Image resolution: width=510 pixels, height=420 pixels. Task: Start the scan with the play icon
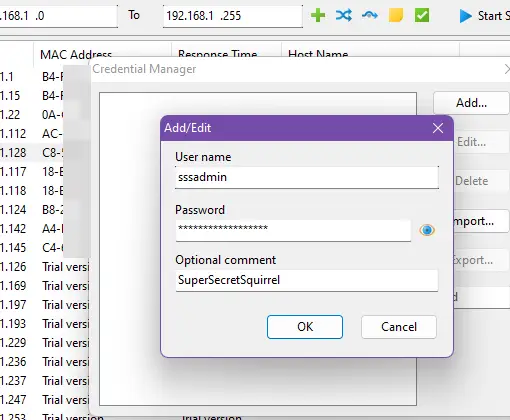click(x=465, y=16)
